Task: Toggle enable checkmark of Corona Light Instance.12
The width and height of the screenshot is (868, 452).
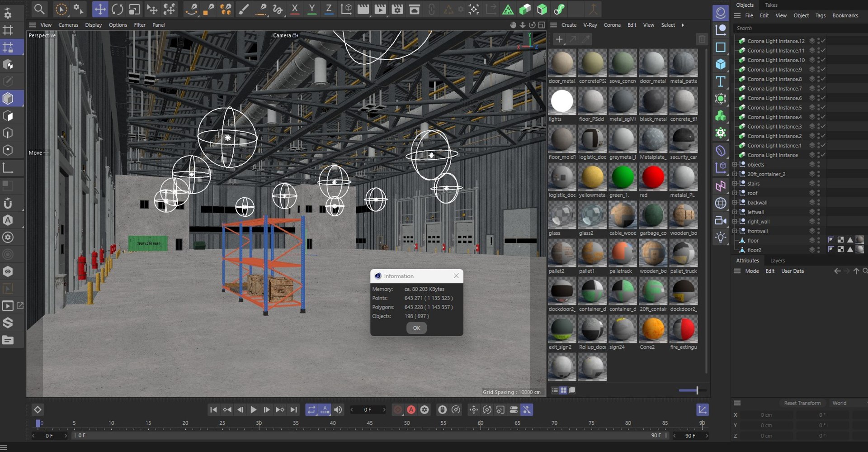Action: click(x=823, y=41)
